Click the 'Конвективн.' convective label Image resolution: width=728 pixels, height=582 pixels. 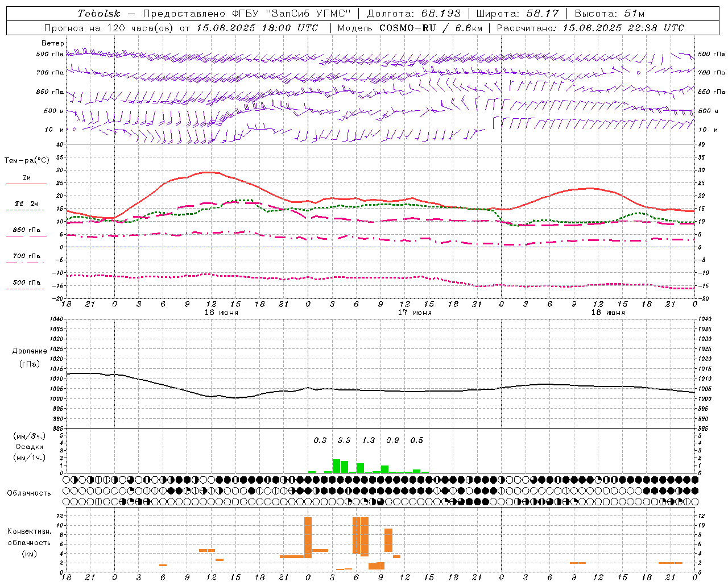[30, 531]
